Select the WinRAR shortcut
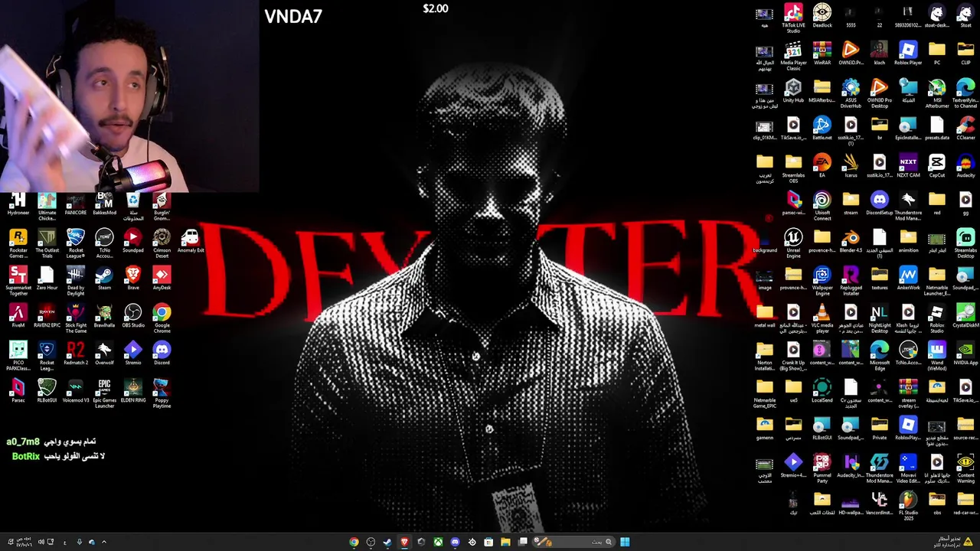The width and height of the screenshot is (980, 551). (x=822, y=53)
